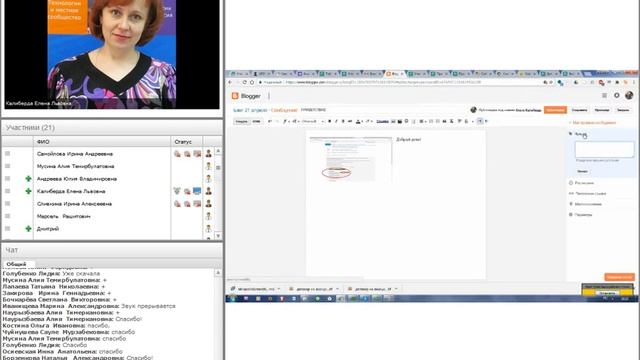Click the browser address bar
640x360 pixels.
tap(400, 82)
